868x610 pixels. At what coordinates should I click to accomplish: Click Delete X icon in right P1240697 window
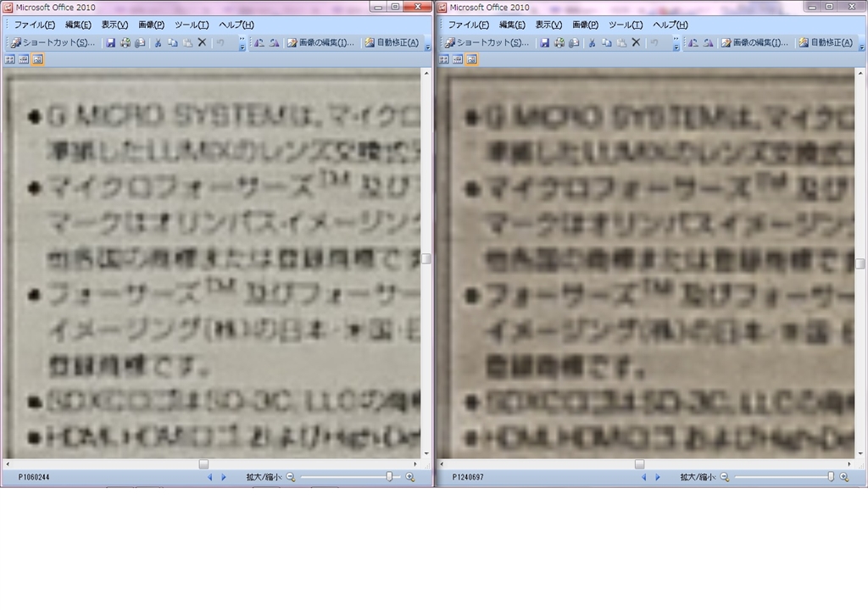point(636,42)
